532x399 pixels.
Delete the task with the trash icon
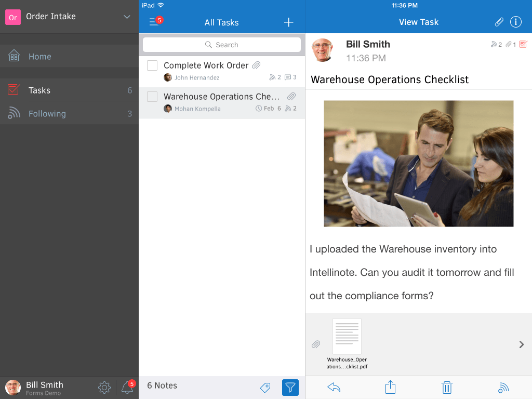pyautogui.click(x=447, y=387)
